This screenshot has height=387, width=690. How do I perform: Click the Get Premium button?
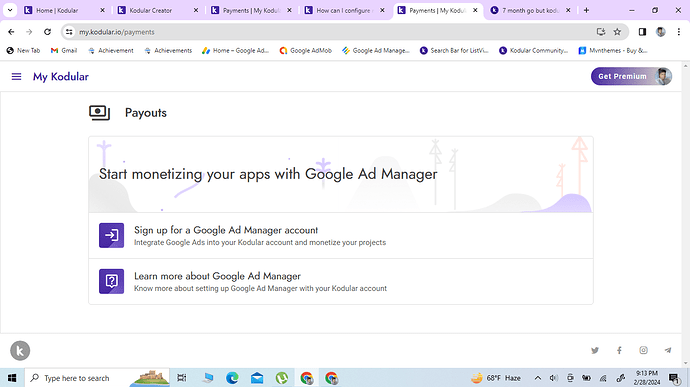622,76
